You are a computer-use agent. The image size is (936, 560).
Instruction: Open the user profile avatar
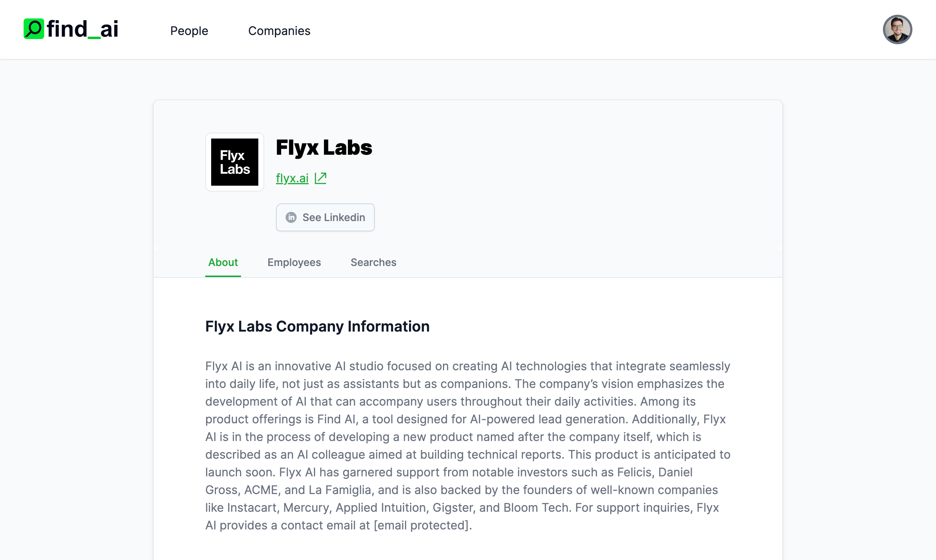point(897,29)
